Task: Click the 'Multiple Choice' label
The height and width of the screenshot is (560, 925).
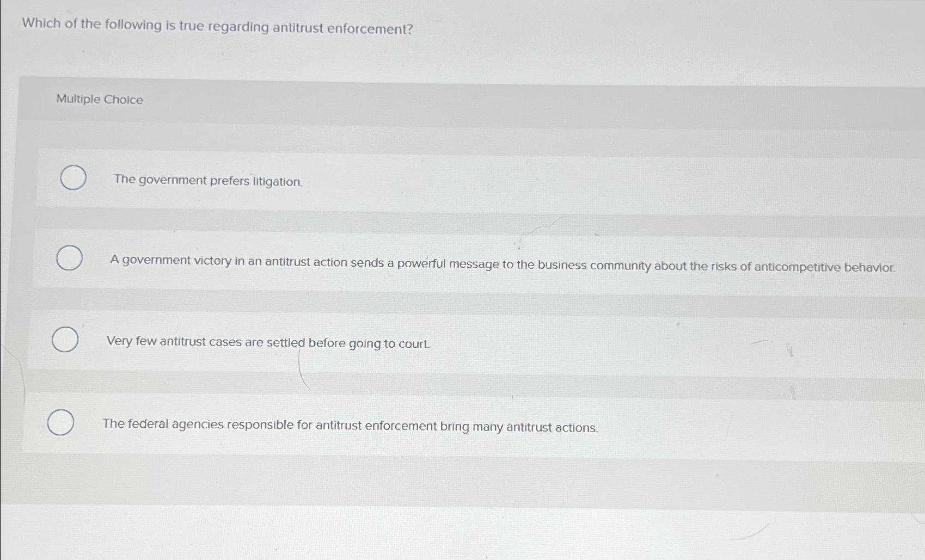Action: [x=99, y=100]
